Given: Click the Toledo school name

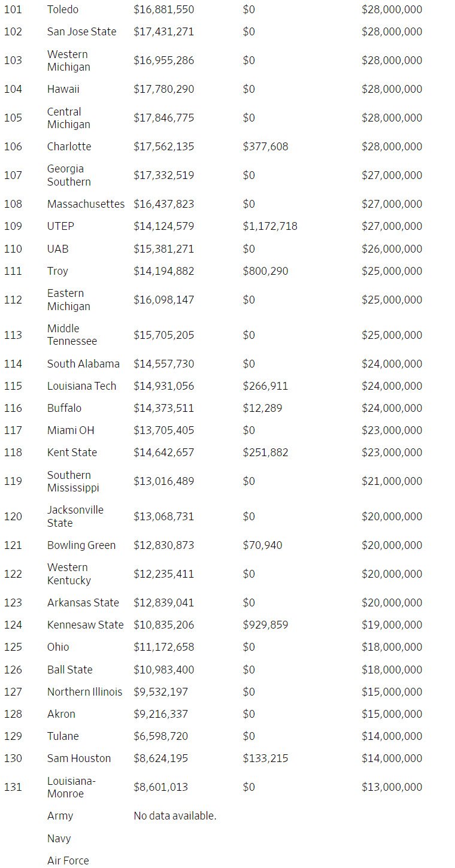Looking at the screenshot, I should click(x=62, y=10).
